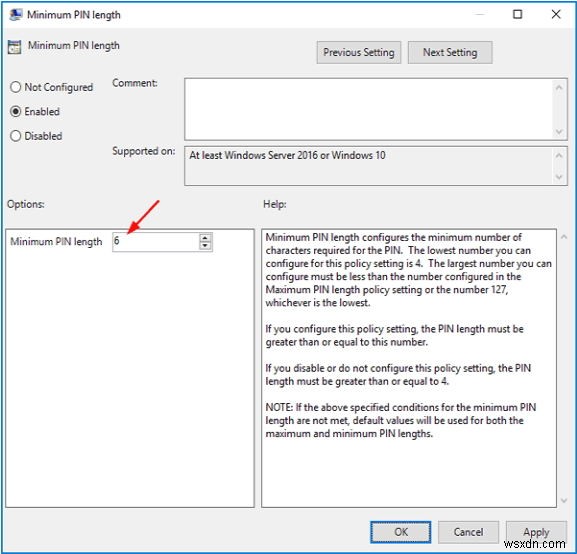Select the Not Configured radio button
577x554 pixels.
pos(52,87)
